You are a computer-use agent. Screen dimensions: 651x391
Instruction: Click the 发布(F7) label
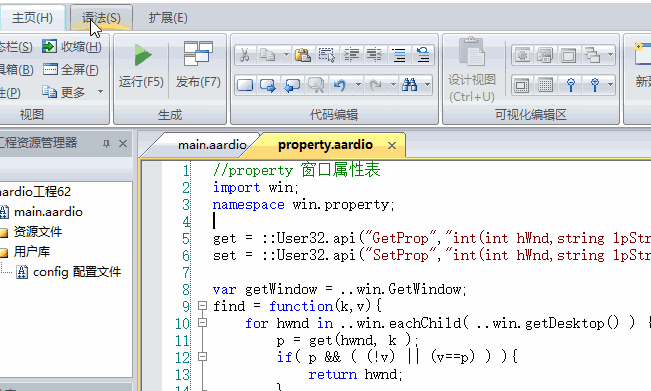coord(198,81)
